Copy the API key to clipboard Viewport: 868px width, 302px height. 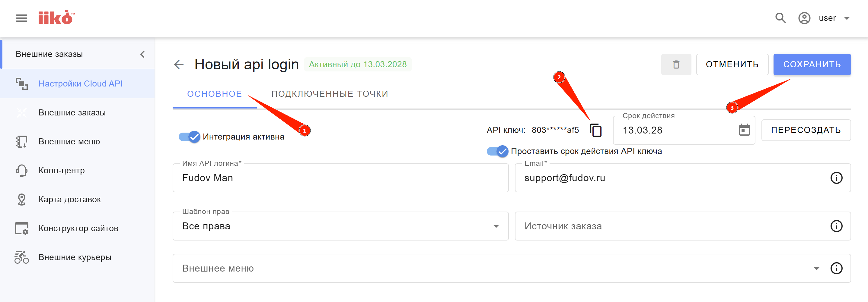[595, 130]
